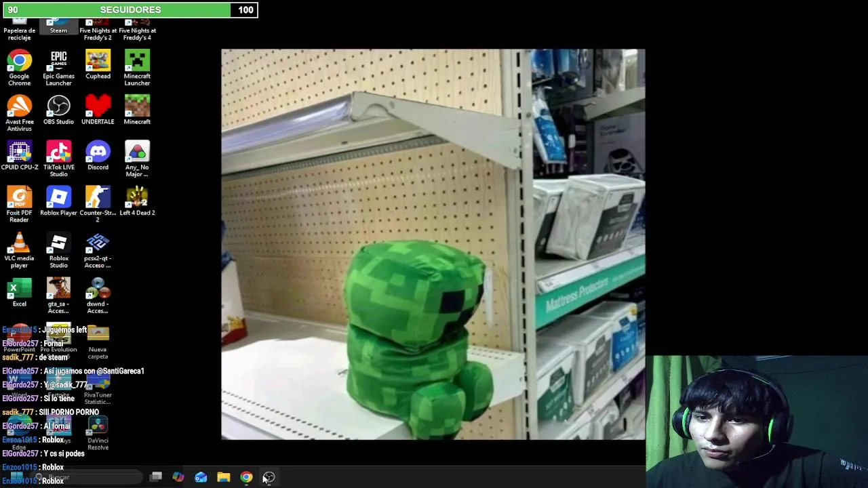Open CPUID CPU-Z shortcut

coord(19,155)
